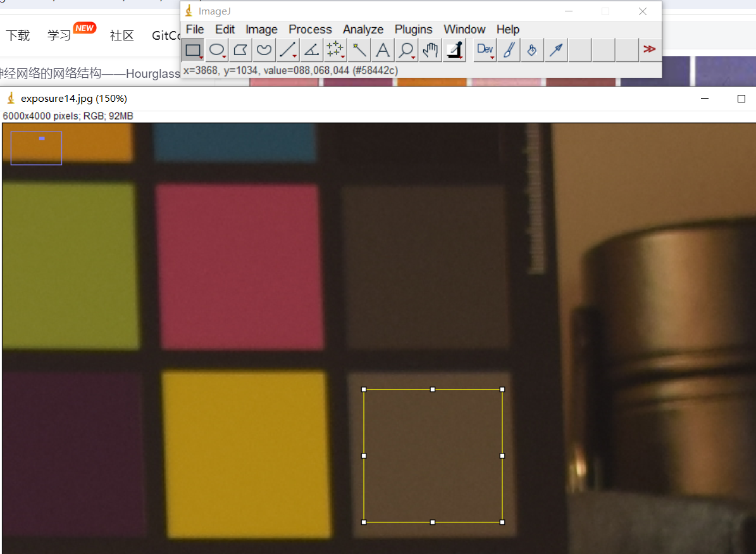
Task: Select the Wand tracing tool
Action: (x=359, y=50)
